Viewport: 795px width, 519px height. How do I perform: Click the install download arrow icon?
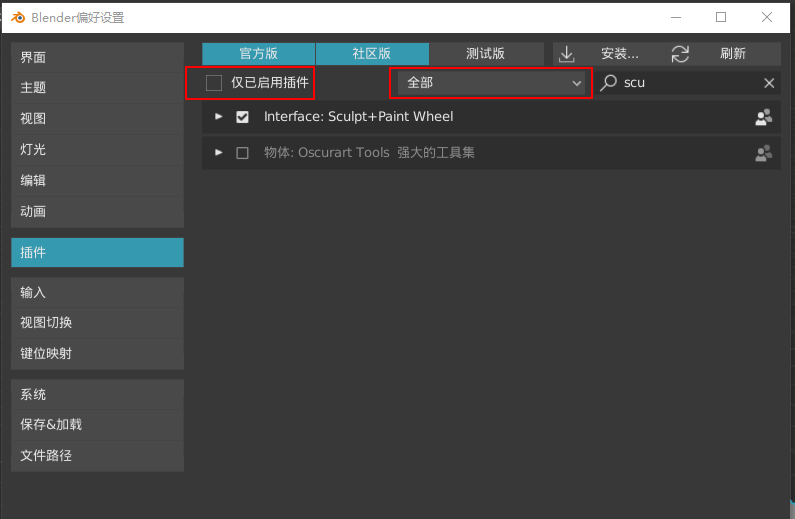pyautogui.click(x=566, y=54)
